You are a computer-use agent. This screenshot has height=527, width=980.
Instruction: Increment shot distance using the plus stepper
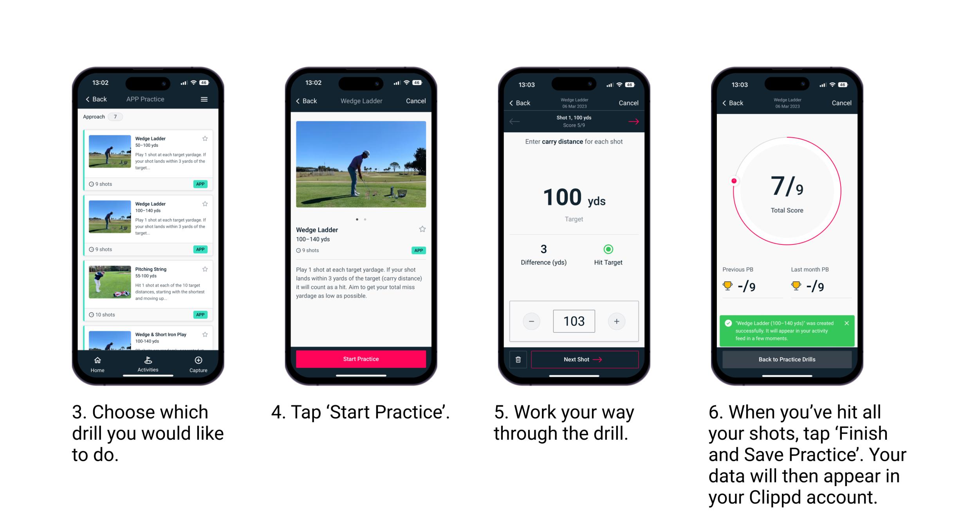click(616, 320)
